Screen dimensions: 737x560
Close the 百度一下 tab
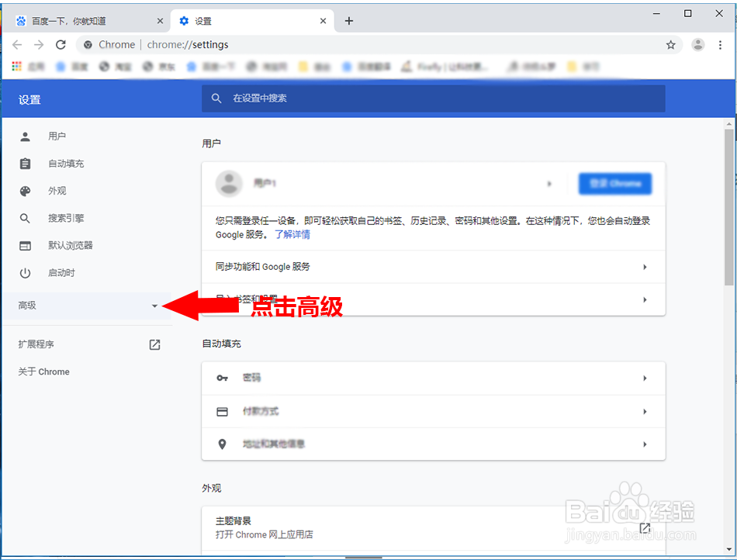click(160, 21)
